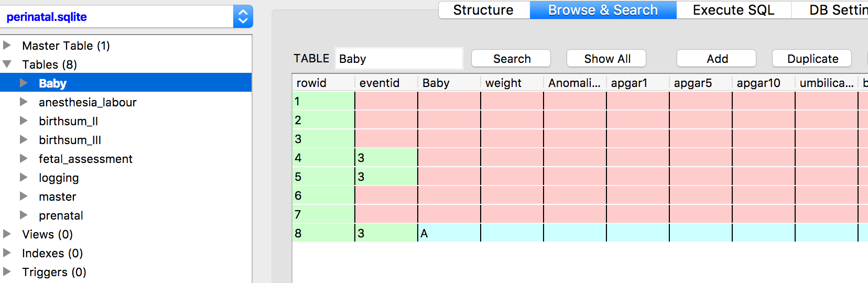The width and height of the screenshot is (868, 283).
Task: Collapse the Tables tree node
Action: pos(7,64)
